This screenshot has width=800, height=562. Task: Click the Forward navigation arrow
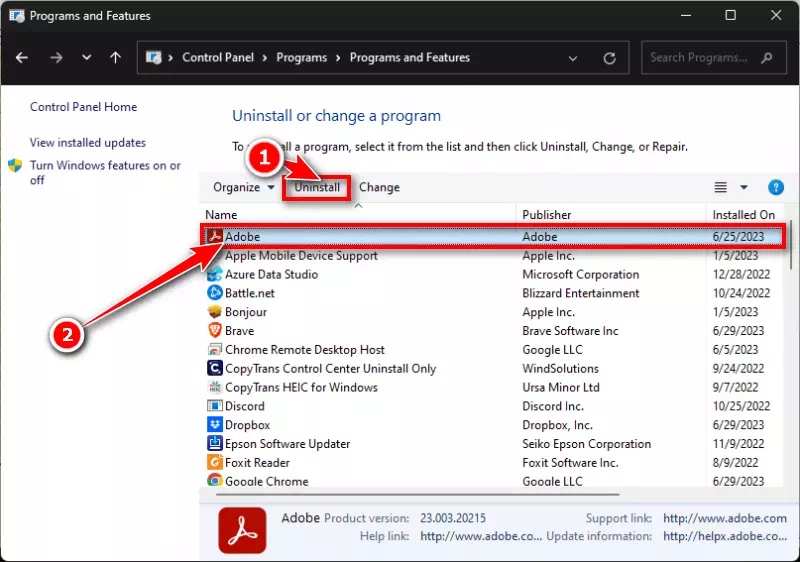56,58
